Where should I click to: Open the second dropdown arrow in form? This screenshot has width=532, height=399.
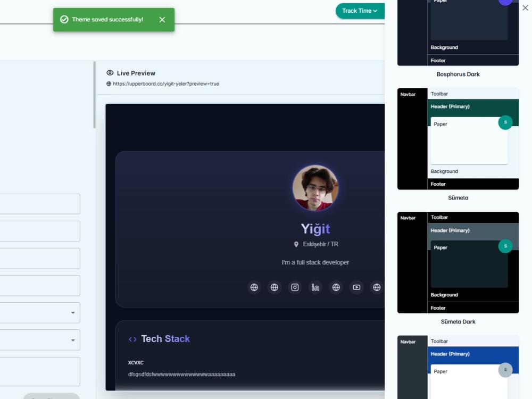[73, 340]
